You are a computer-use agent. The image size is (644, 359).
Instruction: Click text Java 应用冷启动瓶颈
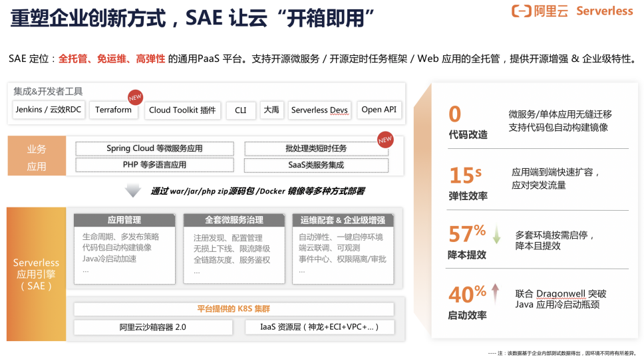(558, 304)
